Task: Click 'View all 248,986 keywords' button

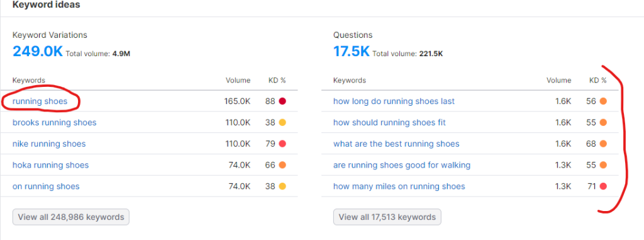Action: (x=70, y=217)
